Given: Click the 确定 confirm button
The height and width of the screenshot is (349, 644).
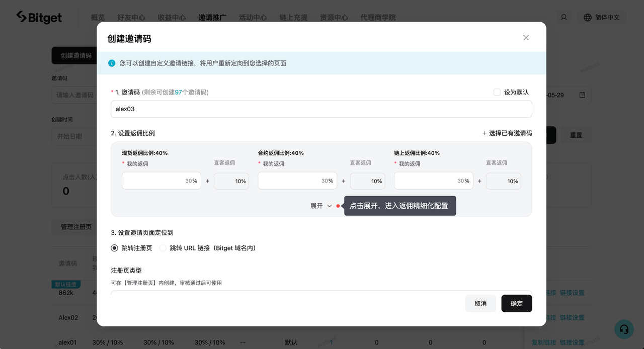Looking at the screenshot, I should click(516, 303).
